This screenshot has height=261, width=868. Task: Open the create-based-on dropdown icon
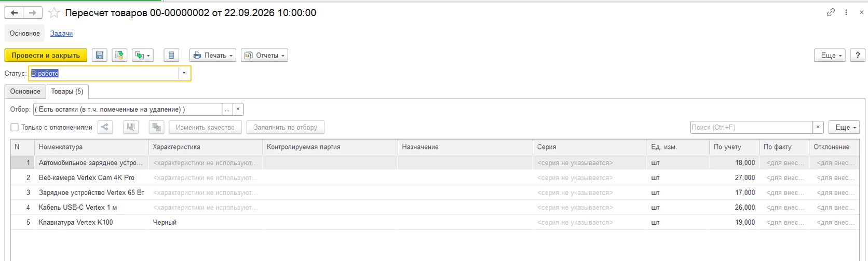click(143, 56)
